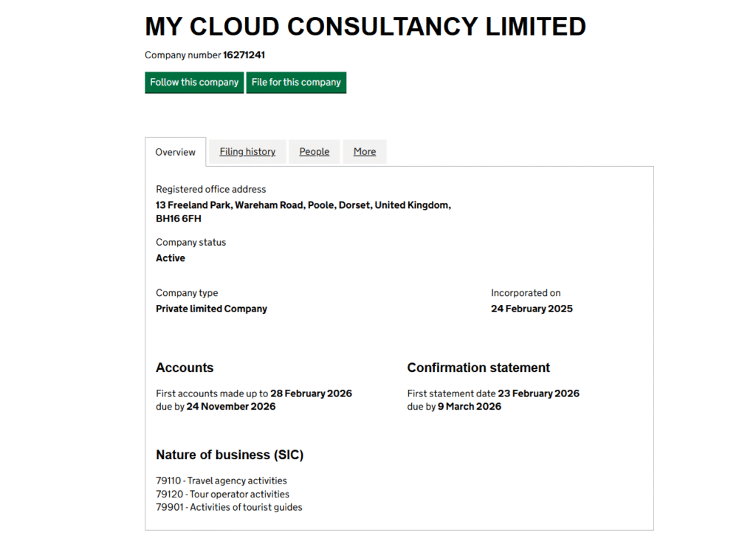Viewport: 756px width, 544px height.
Task: Click the Private limited Company type text
Action: tap(211, 309)
